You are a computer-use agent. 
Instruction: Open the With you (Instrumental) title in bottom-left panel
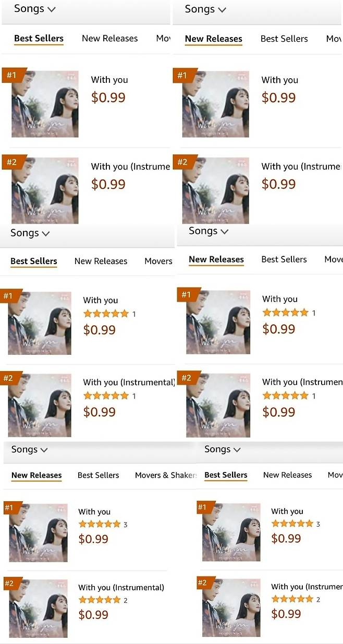point(121,587)
